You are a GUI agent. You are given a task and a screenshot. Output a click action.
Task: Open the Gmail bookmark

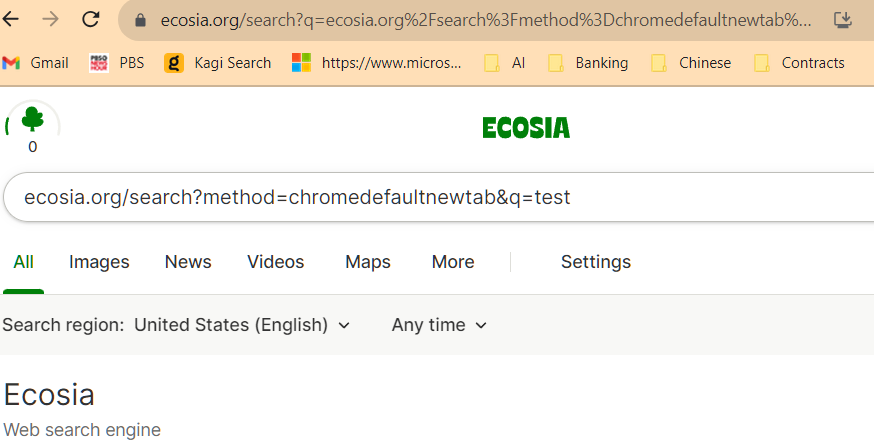pos(36,63)
